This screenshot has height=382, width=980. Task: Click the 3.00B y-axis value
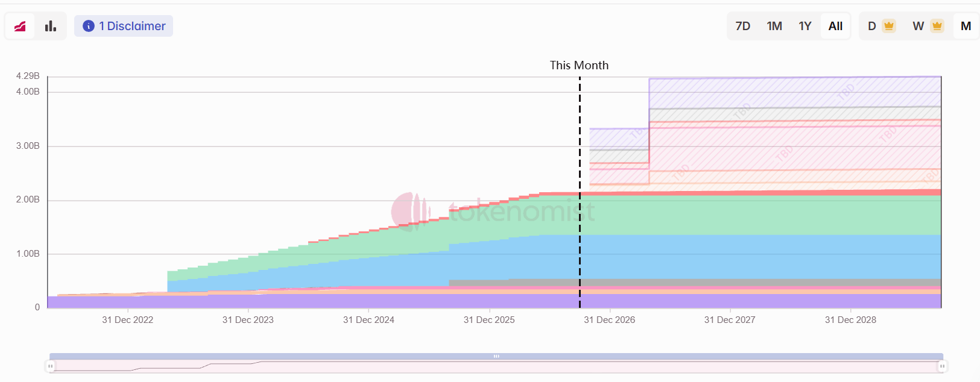click(28, 146)
